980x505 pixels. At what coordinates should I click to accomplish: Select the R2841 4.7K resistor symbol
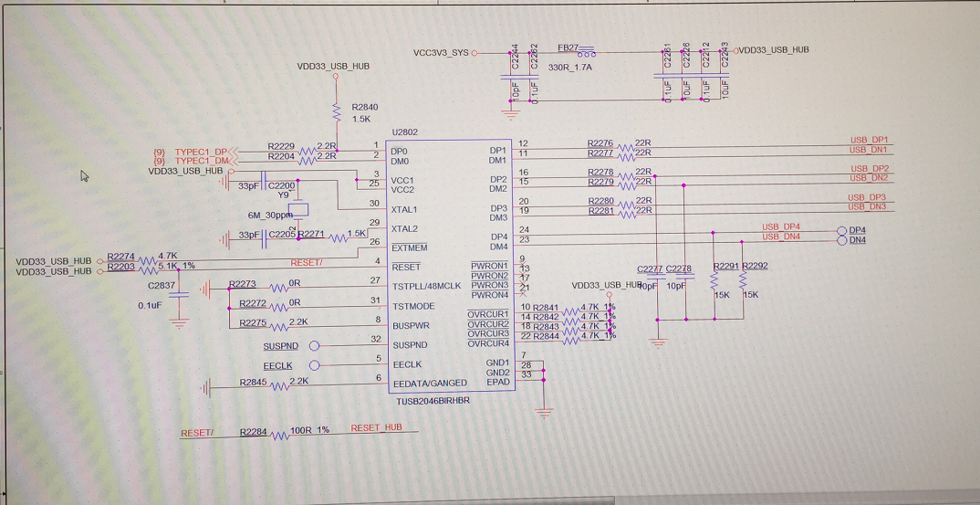click(x=571, y=311)
